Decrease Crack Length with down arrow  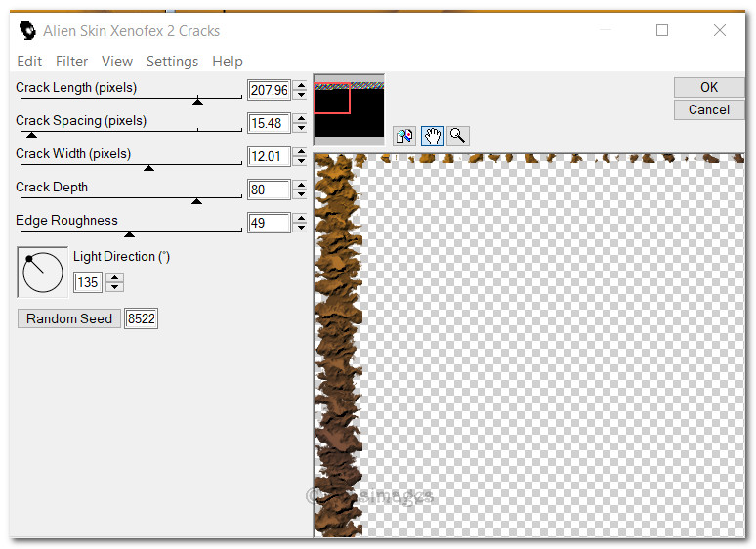302,95
